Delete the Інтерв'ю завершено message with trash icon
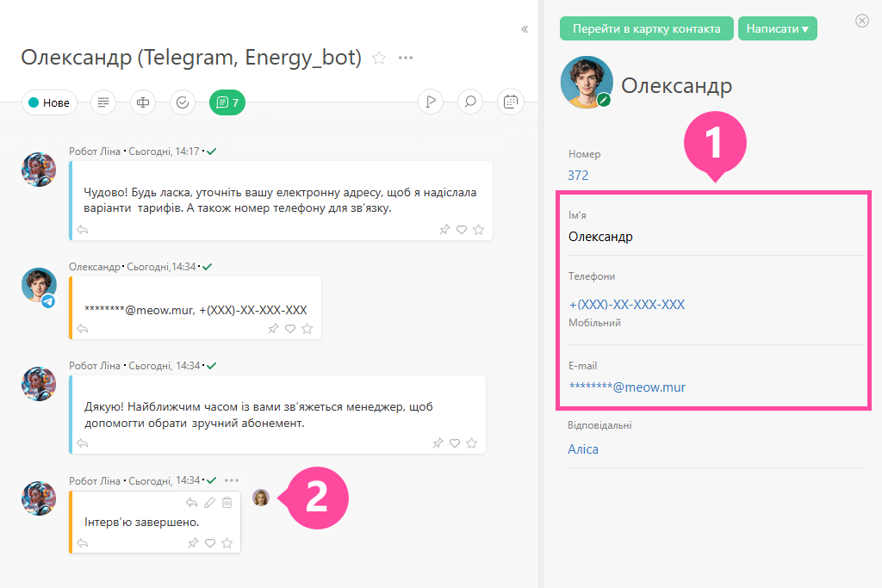This screenshot has width=882, height=588. tap(227, 503)
